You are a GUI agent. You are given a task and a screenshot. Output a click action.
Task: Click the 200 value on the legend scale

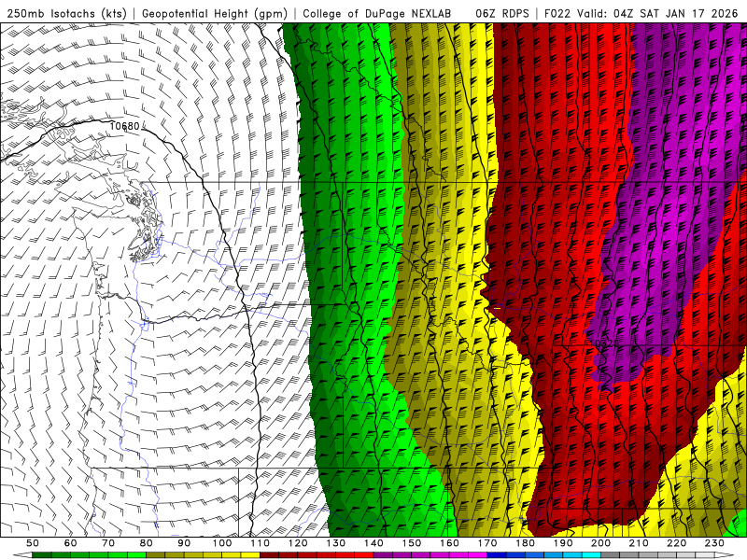(600, 543)
